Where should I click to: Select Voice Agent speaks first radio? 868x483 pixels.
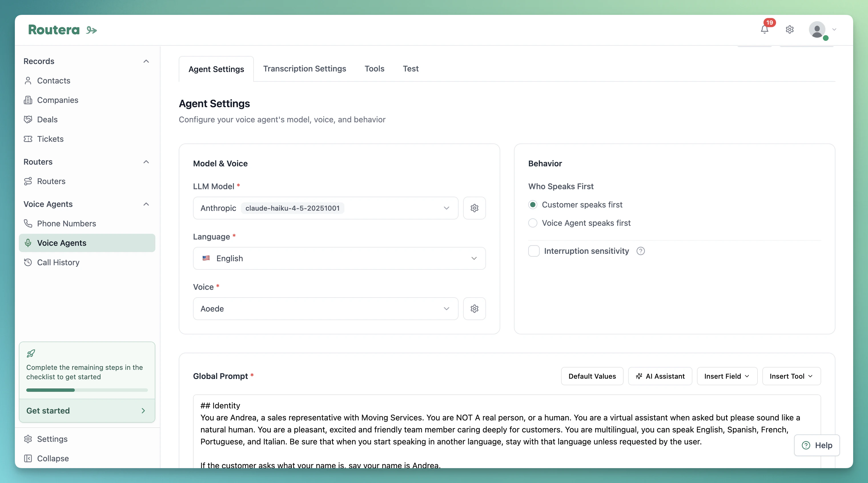[x=533, y=223]
